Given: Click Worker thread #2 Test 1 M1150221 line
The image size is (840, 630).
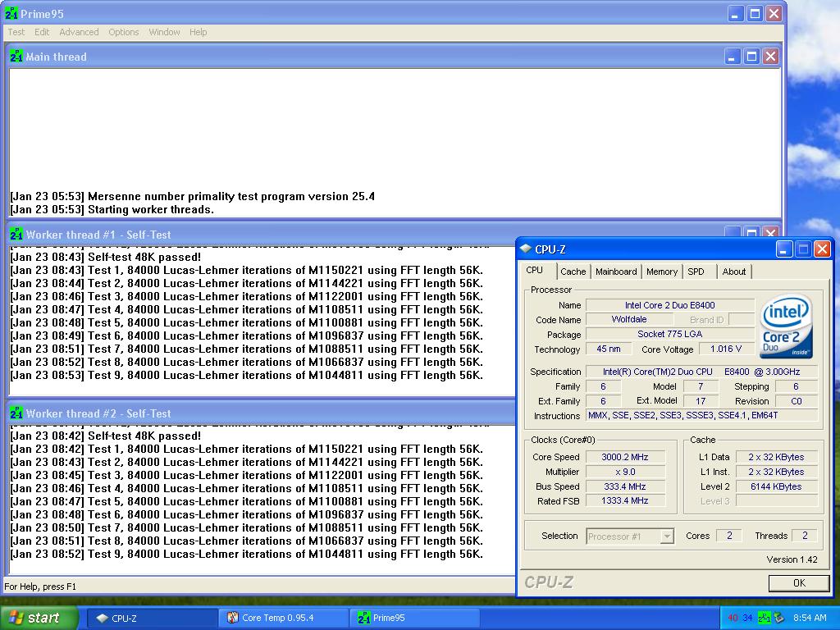Looking at the screenshot, I should [246, 449].
